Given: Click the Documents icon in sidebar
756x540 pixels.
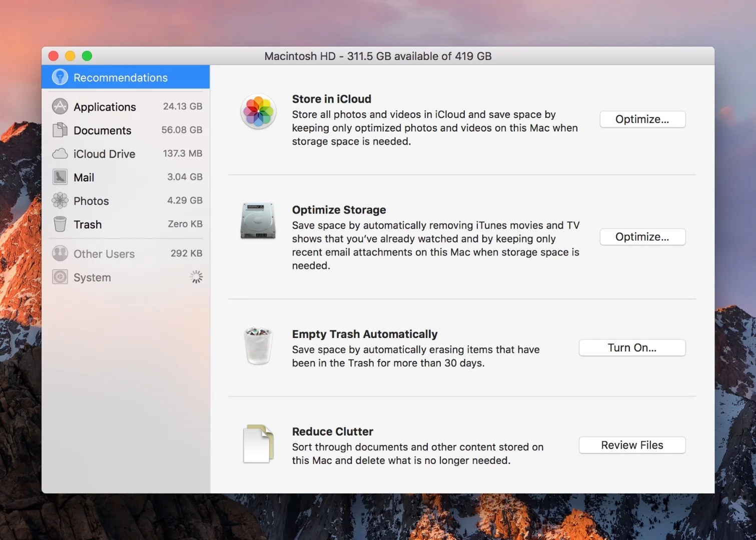Looking at the screenshot, I should (x=60, y=130).
